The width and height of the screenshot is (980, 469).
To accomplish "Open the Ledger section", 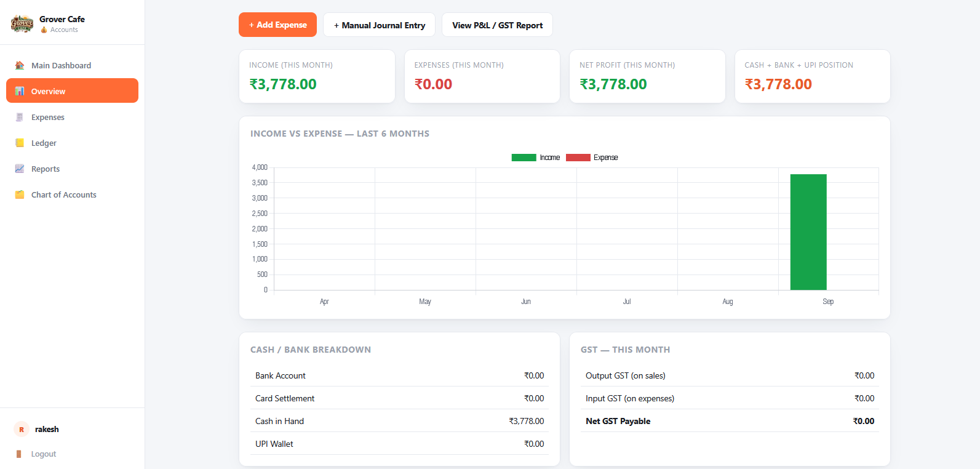I will (72, 143).
